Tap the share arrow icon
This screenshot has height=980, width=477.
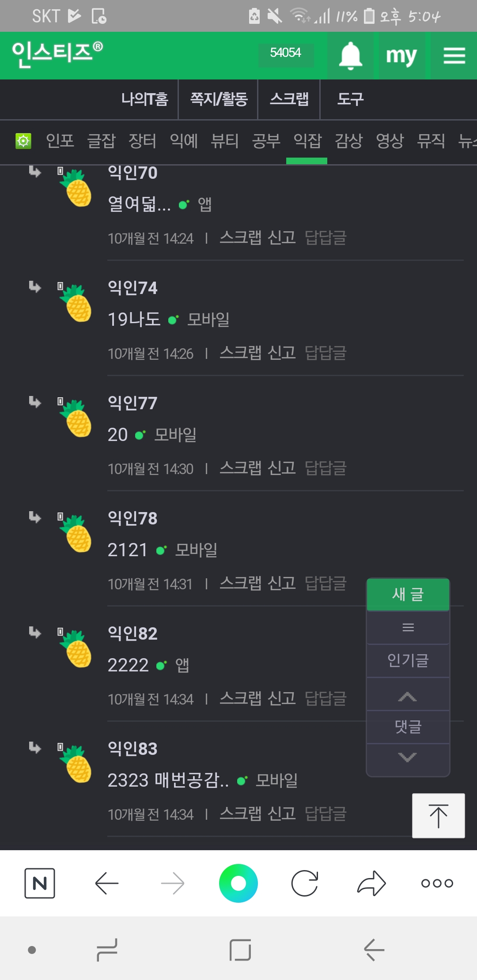[371, 883]
